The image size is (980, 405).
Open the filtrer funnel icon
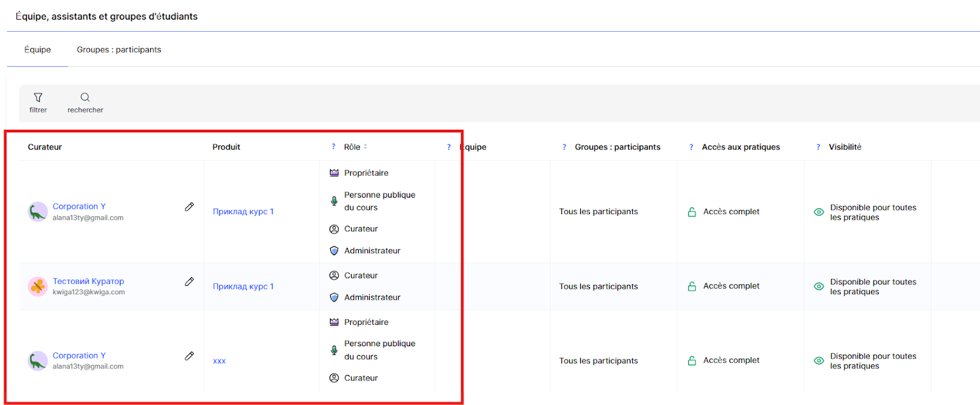[x=38, y=98]
